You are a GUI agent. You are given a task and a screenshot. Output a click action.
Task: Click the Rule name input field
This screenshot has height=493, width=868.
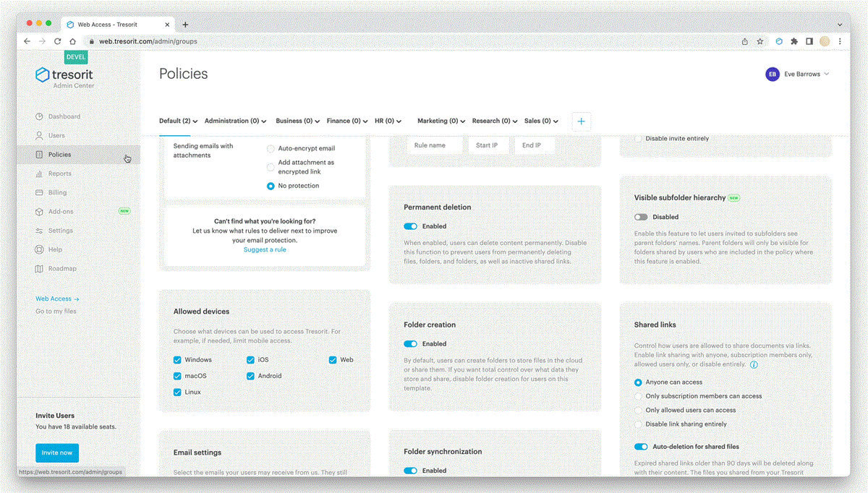(x=435, y=145)
